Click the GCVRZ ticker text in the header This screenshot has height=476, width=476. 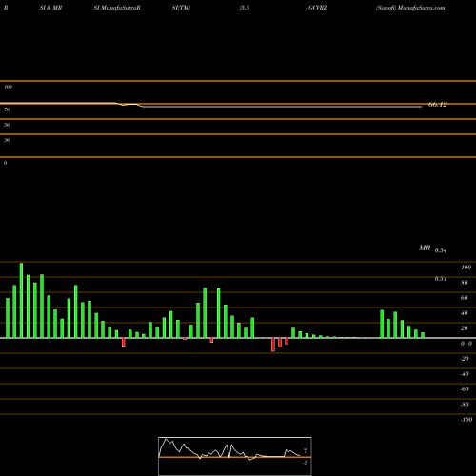(318, 8)
